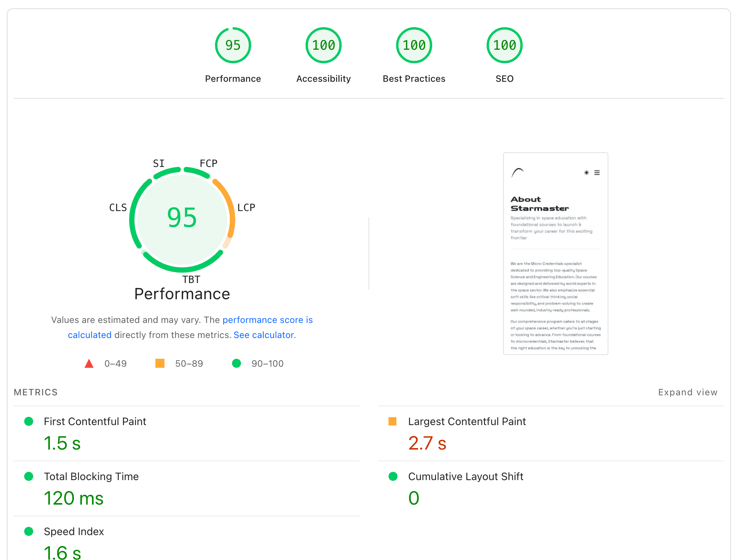This screenshot has height=560, width=737.
Task: Click the FCP label on gauge
Action: (x=208, y=164)
